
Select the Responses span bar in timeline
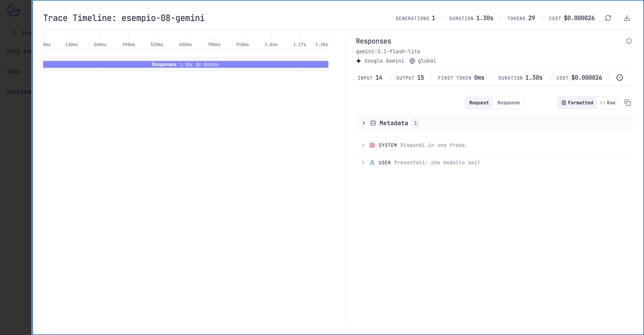[186, 64]
